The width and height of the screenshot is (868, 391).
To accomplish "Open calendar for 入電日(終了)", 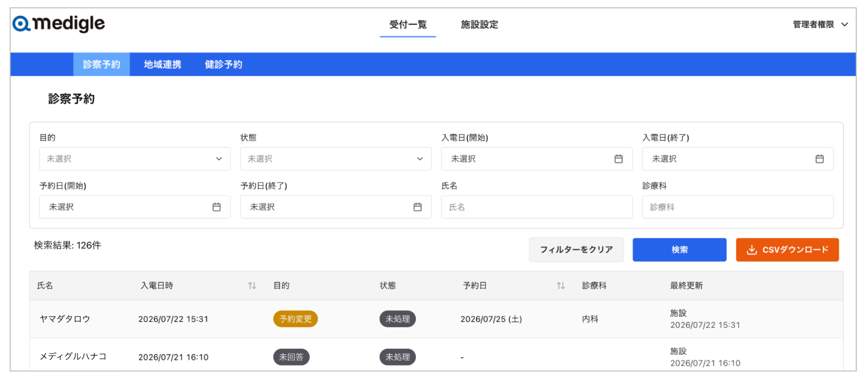I will pos(819,159).
